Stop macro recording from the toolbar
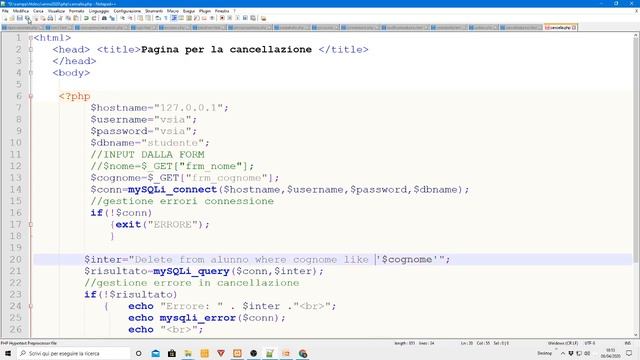The image size is (640, 360). (229, 18)
